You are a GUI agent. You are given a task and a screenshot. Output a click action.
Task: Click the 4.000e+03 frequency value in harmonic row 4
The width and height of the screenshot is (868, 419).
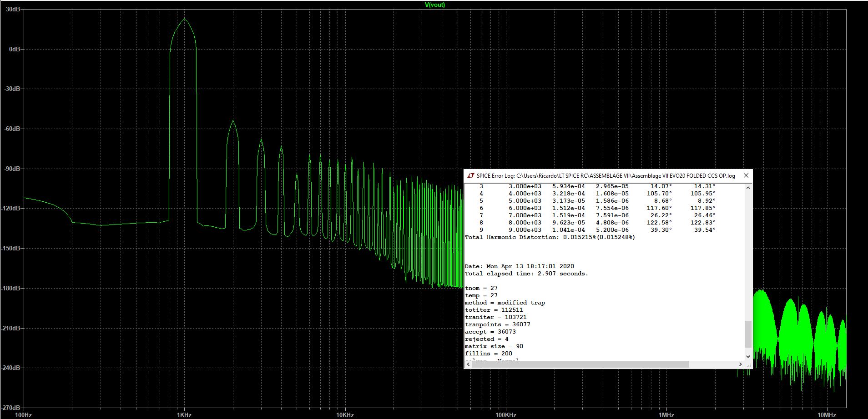(x=525, y=194)
